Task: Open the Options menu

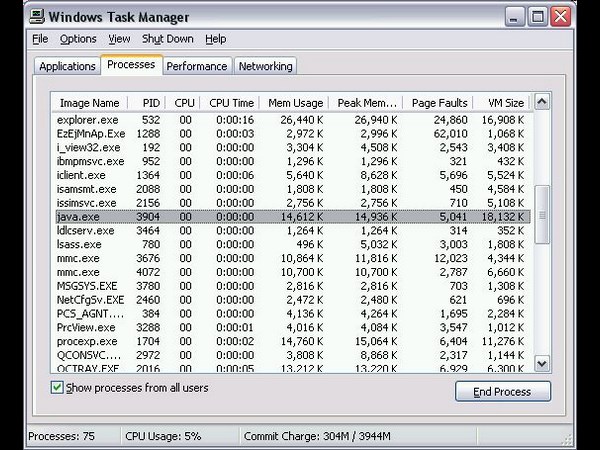Action: coord(78,39)
